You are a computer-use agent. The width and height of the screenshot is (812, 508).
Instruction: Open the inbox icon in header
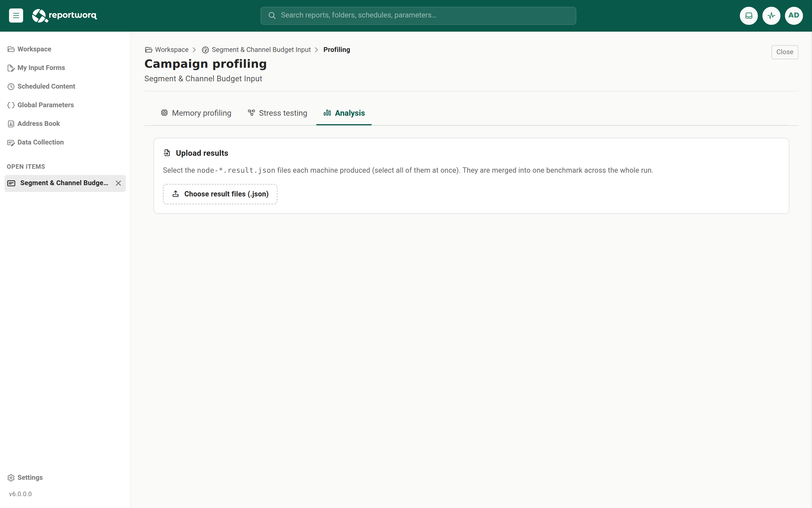749,16
